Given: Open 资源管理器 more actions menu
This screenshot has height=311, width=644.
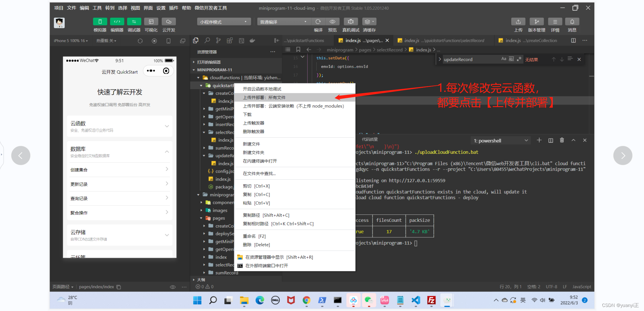Looking at the screenshot, I should pyautogui.click(x=273, y=52).
